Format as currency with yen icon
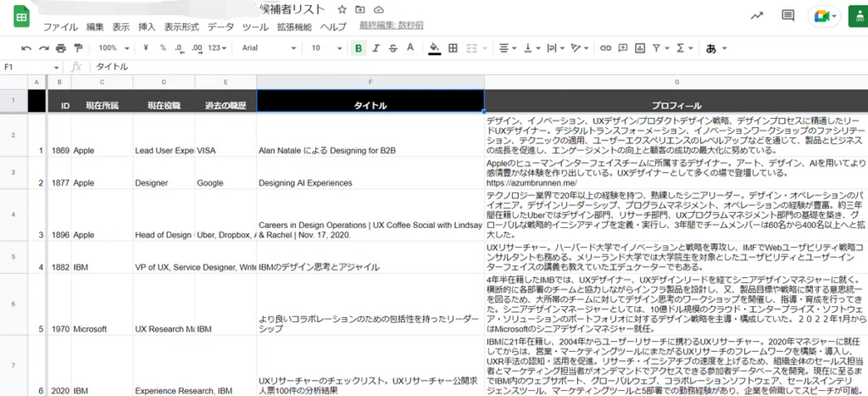The height and width of the screenshot is (396, 868). (146, 48)
